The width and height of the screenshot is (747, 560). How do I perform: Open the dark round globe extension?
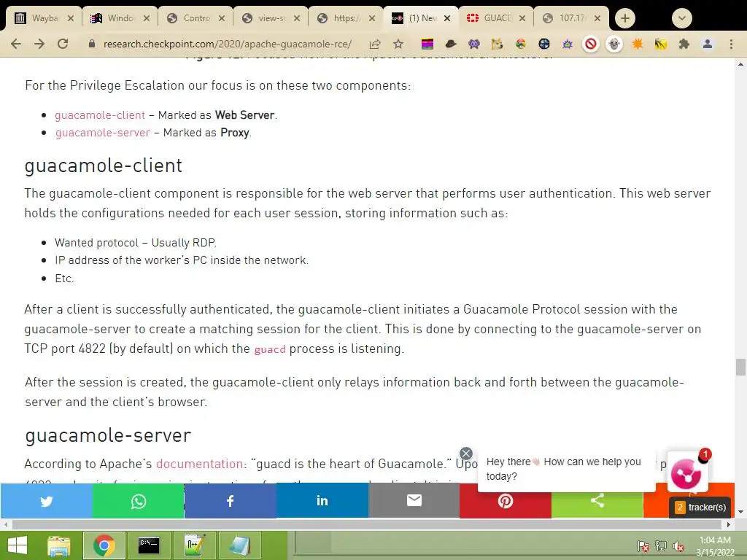544,44
